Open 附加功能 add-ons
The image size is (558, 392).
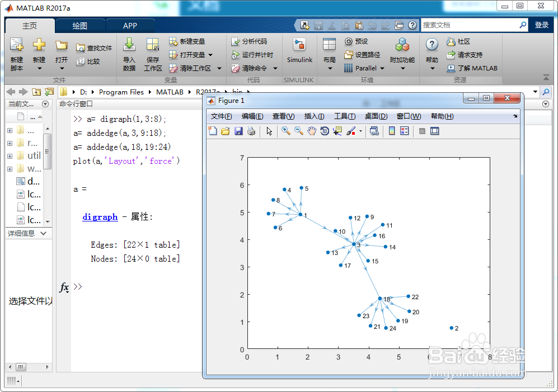pyautogui.click(x=402, y=54)
